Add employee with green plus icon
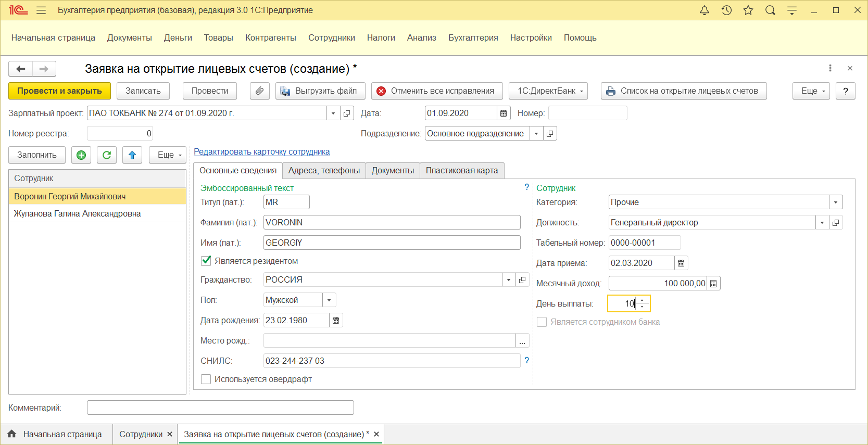868x445 pixels. click(81, 155)
